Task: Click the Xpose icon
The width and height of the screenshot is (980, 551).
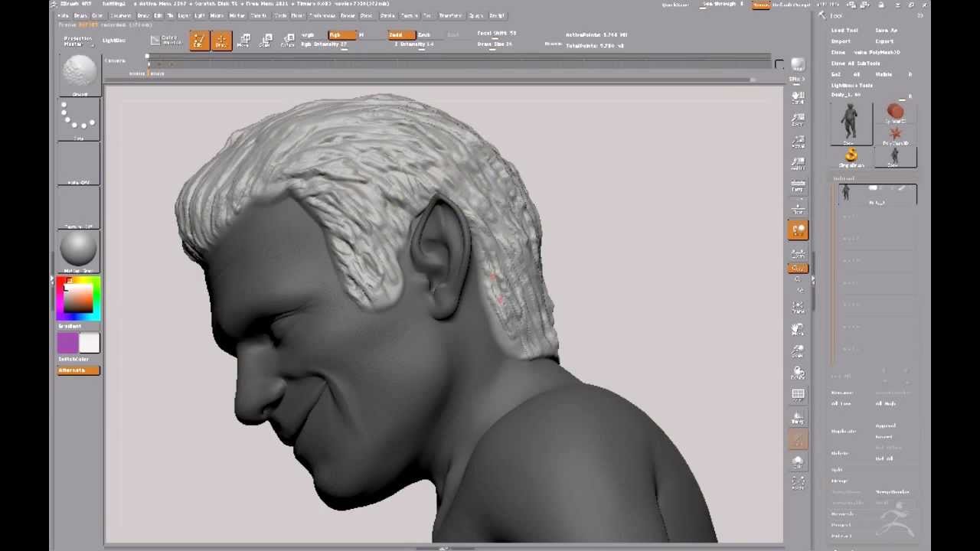Action: point(798,484)
